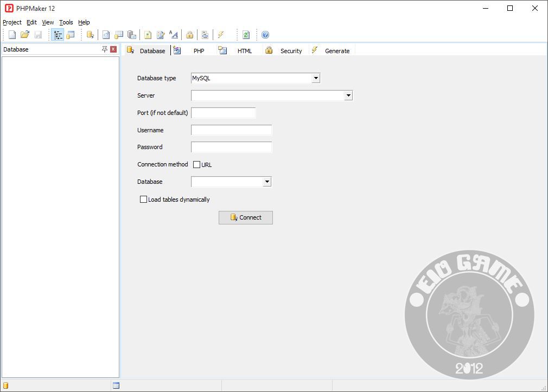Open the Tools menu
This screenshot has width=548, height=392.
coord(66,22)
